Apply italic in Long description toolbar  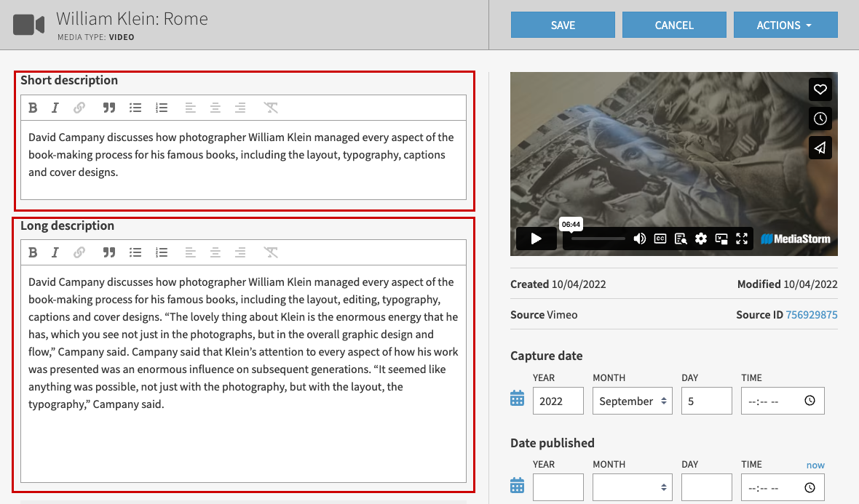55,252
